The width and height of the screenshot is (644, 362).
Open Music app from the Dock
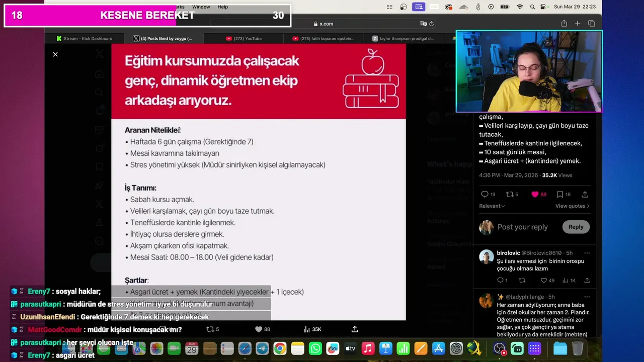tap(368, 348)
